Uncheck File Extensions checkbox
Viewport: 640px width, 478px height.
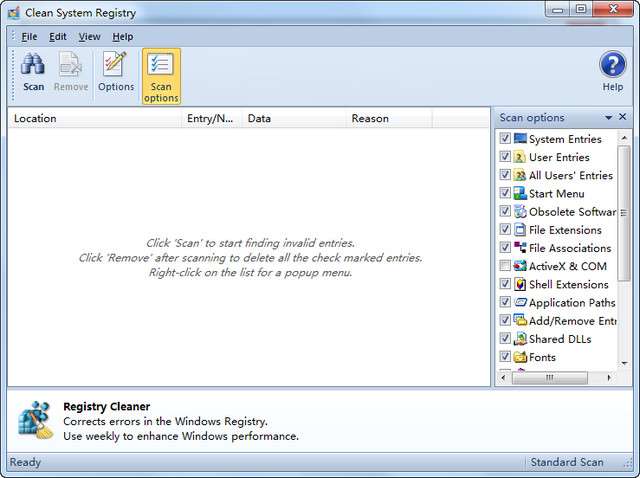point(505,229)
